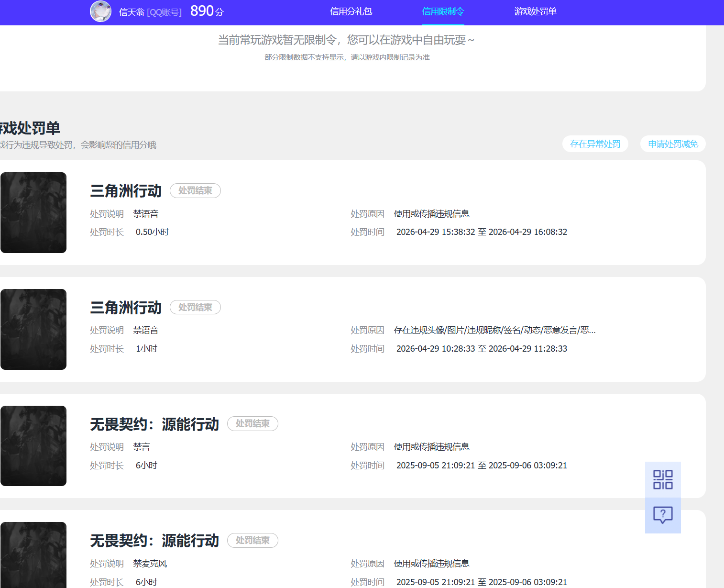Click note 部分限制数据不支持显示
The image size is (724, 588).
pyautogui.click(x=347, y=57)
